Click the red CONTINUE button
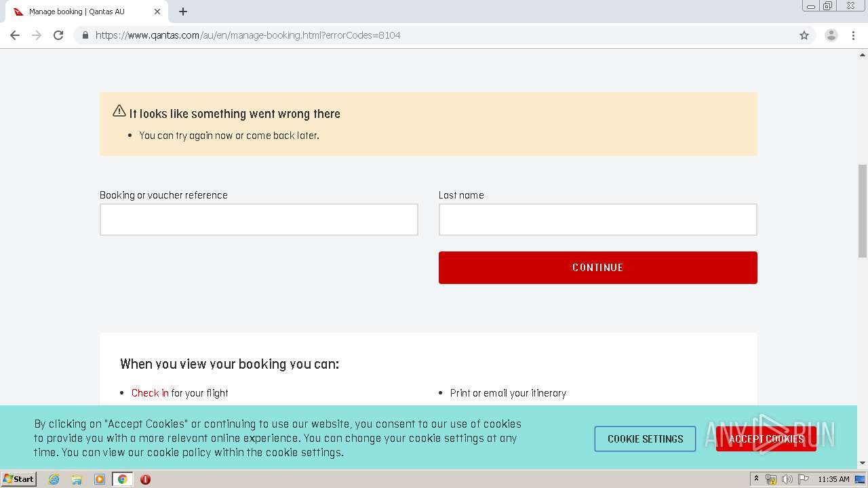This screenshot has width=868, height=488. pyautogui.click(x=598, y=268)
